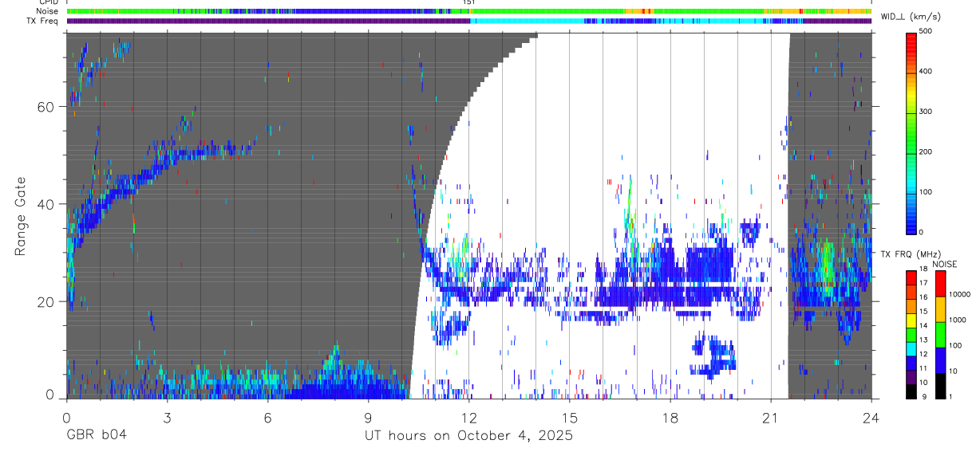Pick the black segment of the NOISE legend
This screenshot has height=452, width=980.
pos(940,384)
